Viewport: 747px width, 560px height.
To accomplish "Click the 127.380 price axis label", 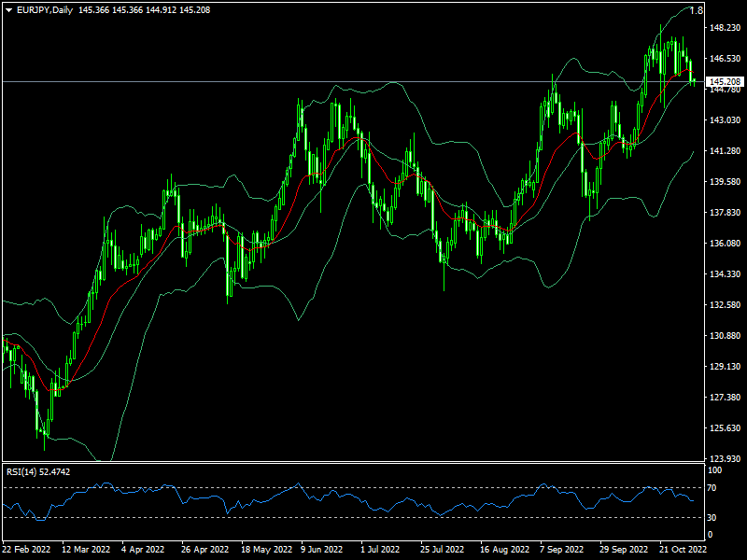I will coord(726,398).
